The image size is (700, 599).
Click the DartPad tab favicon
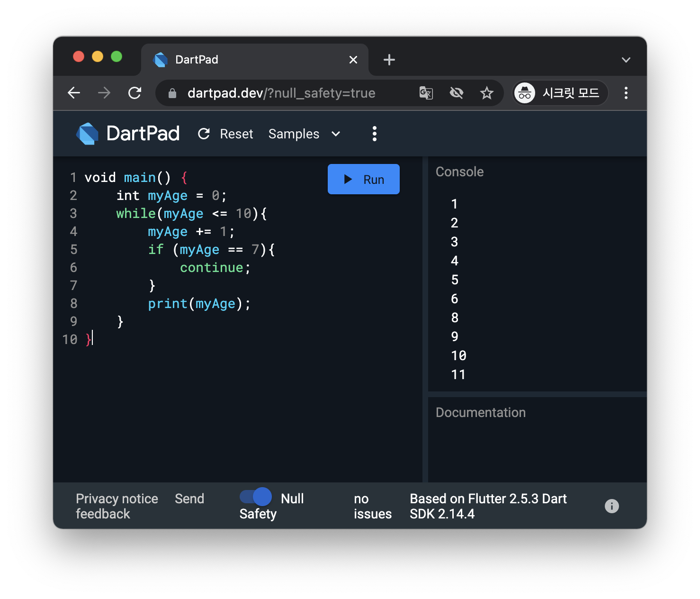[161, 60]
